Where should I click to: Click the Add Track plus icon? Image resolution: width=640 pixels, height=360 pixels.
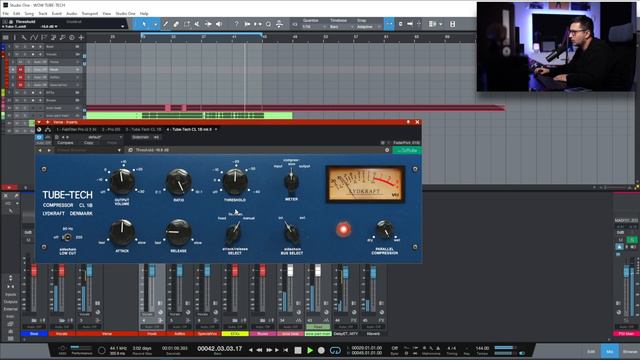[81, 38]
